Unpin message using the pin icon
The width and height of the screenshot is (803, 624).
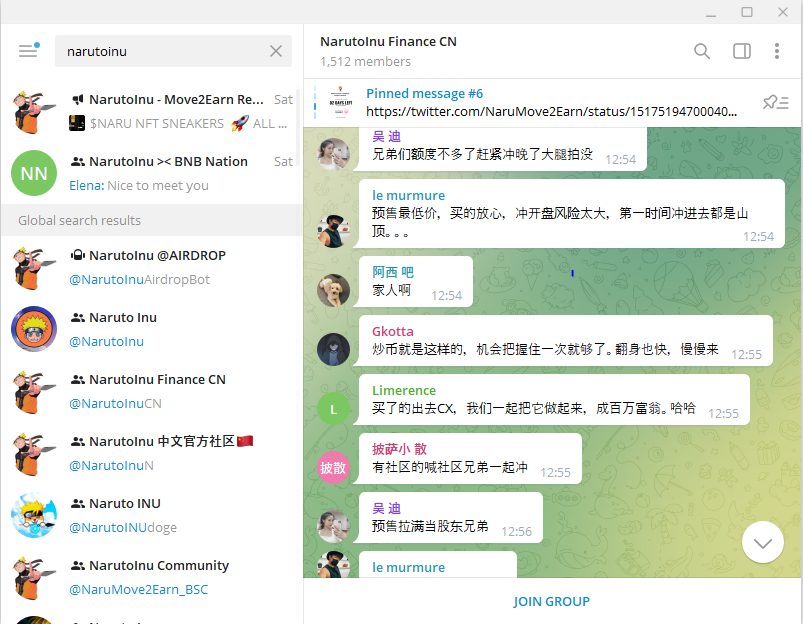tap(772, 100)
